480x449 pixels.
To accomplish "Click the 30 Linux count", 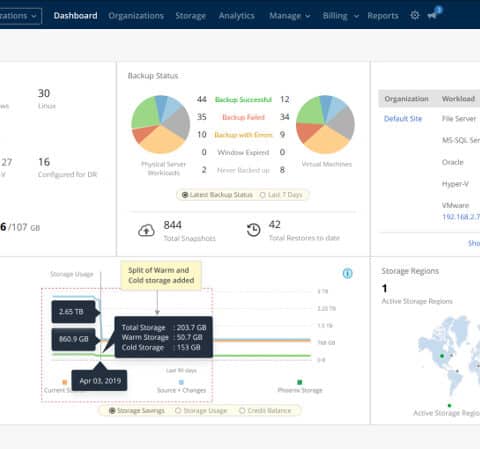I will [44, 93].
